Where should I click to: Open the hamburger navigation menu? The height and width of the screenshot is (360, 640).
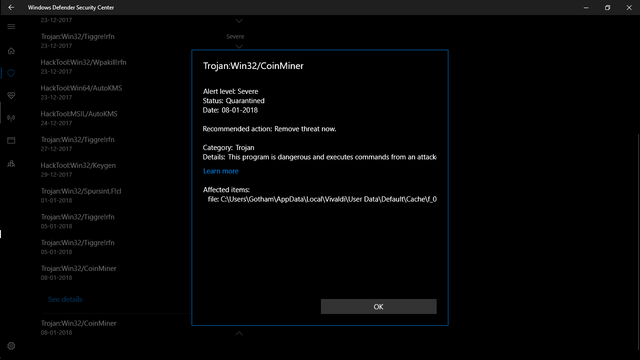(11, 27)
